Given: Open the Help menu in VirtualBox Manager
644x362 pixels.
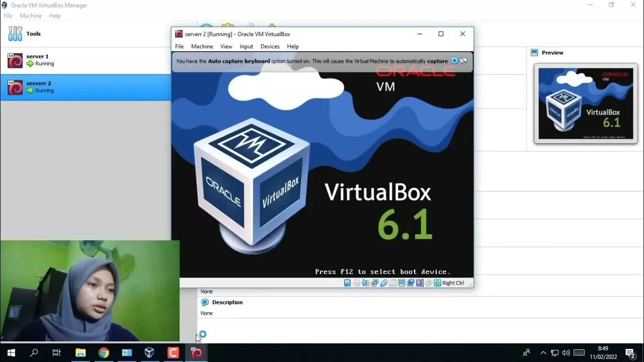Looking at the screenshot, I should click(55, 16).
